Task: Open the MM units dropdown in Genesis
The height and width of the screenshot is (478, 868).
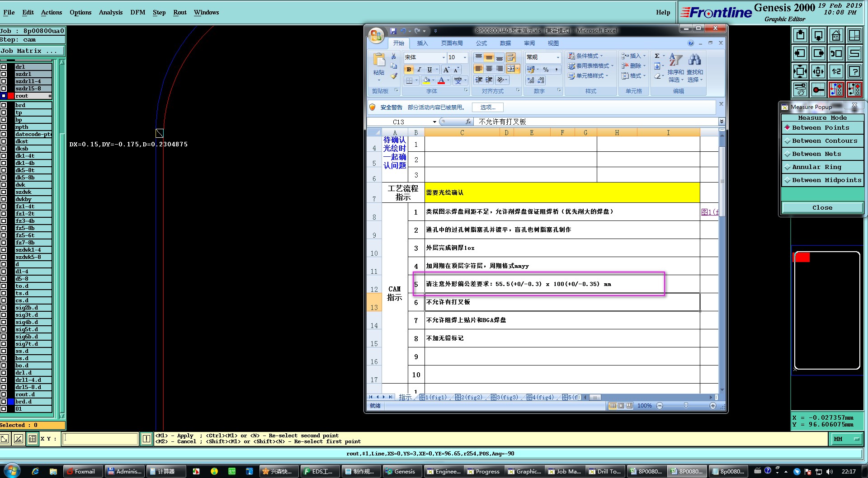Action: 846,439
